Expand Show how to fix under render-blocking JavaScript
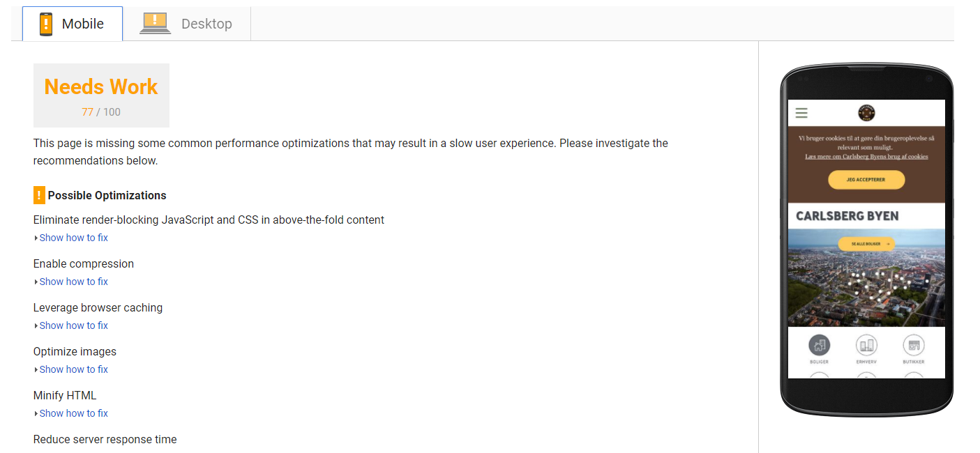 [x=73, y=238]
